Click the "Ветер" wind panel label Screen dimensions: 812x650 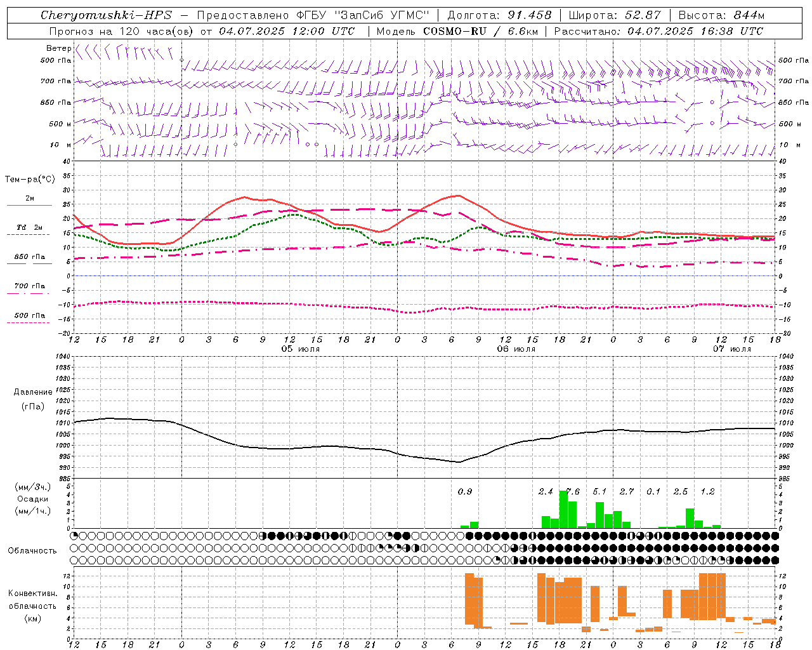[x=58, y=48]
